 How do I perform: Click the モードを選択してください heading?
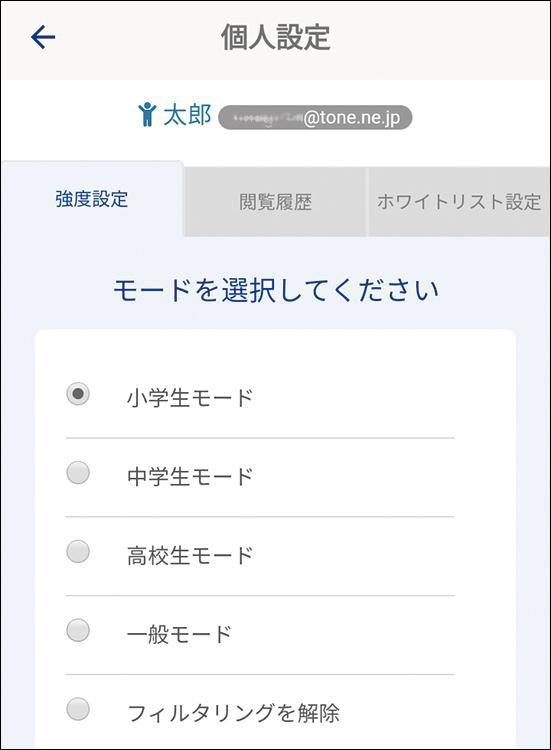coord(276,290)
